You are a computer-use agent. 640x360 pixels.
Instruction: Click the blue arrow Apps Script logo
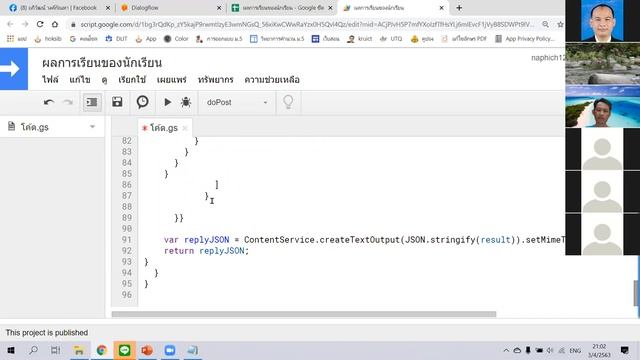point(14,69)
